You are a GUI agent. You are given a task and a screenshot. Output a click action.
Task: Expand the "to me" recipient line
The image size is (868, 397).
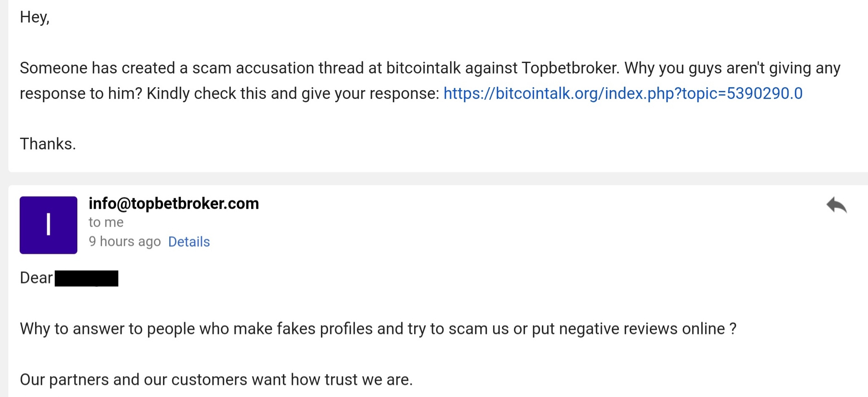(106, 223)
